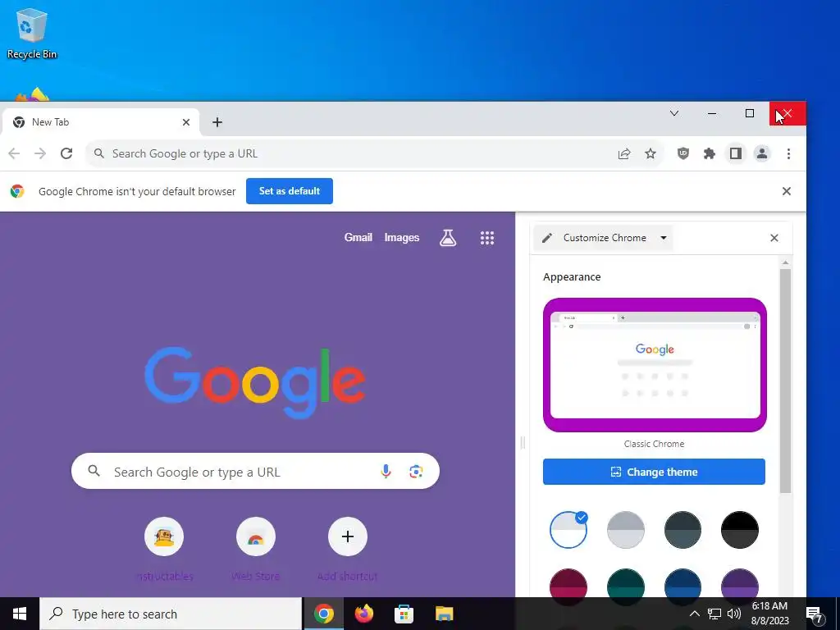Viewport: 840px width, 630px height.
Task: Close the New Tab tab
Action: click(x=186, y=122)
